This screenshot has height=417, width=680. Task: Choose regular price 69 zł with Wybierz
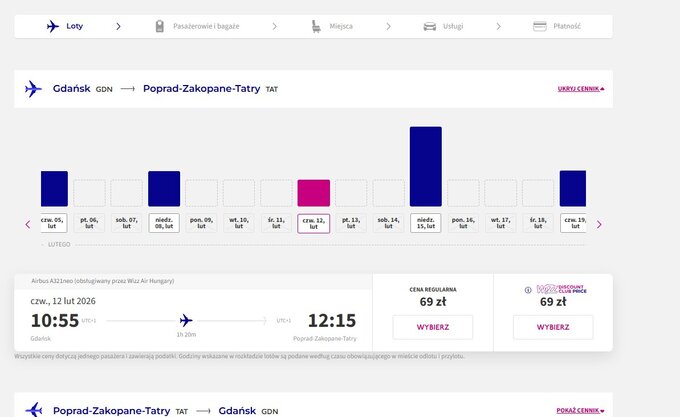(x=432, y=327)
